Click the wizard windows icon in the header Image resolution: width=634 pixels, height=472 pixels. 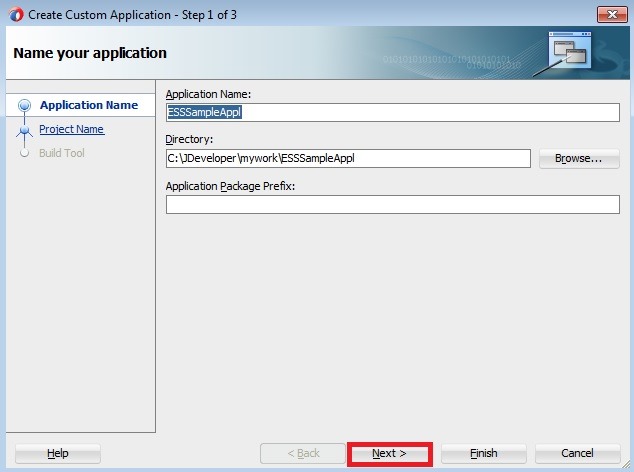click(570, 52)
